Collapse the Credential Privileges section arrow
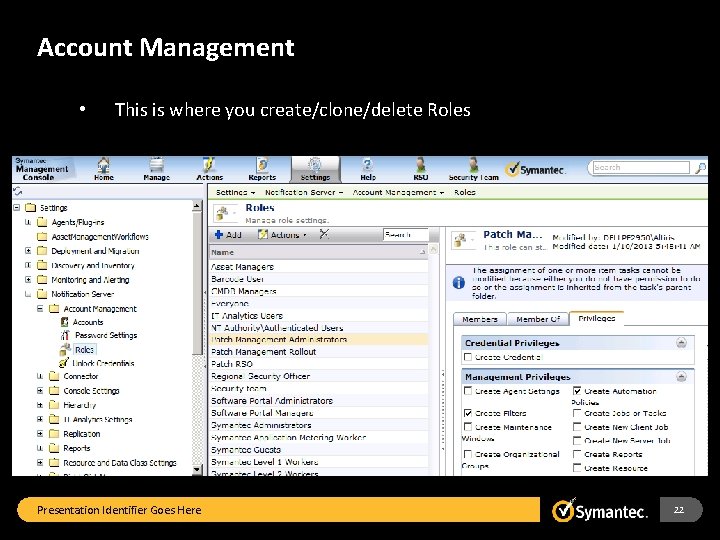The height and width of the screenshot is (540, 720). click(681, 343)
